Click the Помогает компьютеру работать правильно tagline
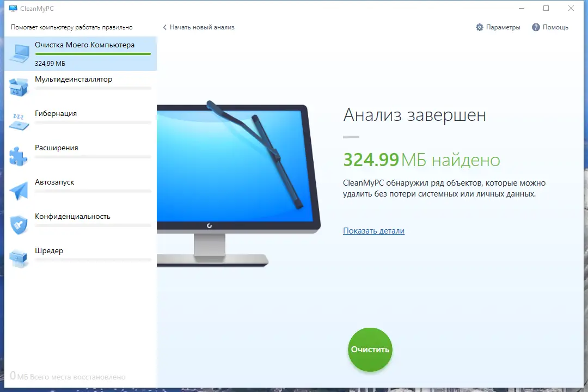Viewport: 588px width, 392px height. coord(72,27)
